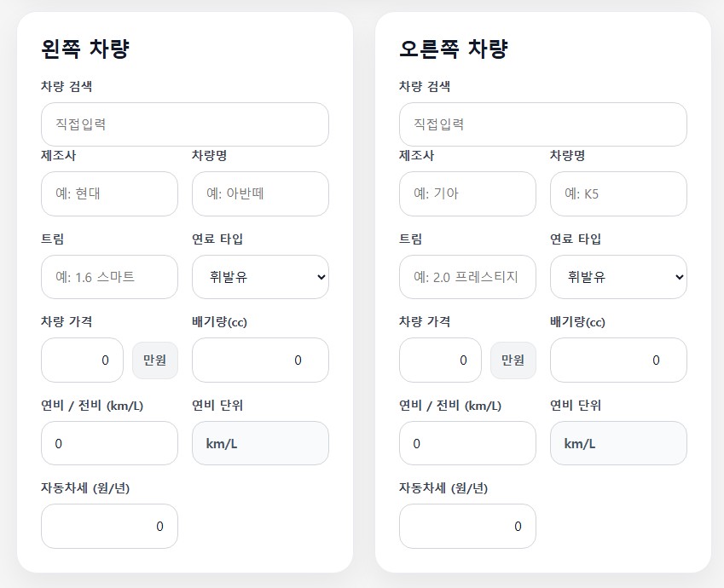Focus right 제조사 field with 기아 placeholder
This screenshot has height=588, width=724.
(467, 194)
